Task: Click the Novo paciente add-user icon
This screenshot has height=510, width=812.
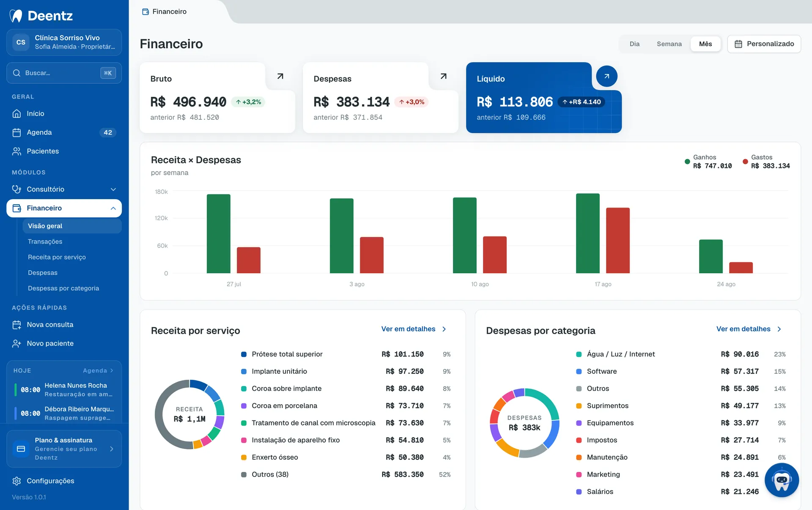Action: (16, 343)
